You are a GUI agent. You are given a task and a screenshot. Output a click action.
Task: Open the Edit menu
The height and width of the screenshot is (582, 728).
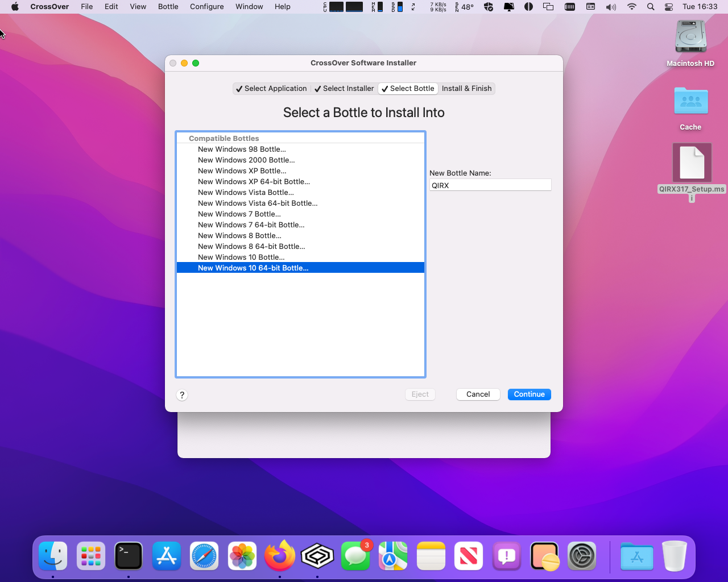tap(111, 7)
